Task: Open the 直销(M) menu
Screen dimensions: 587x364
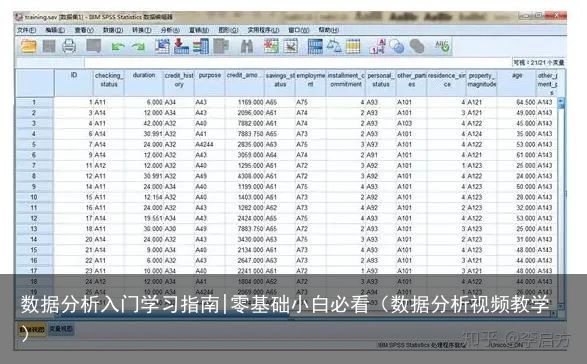Action: pos(199,30)
